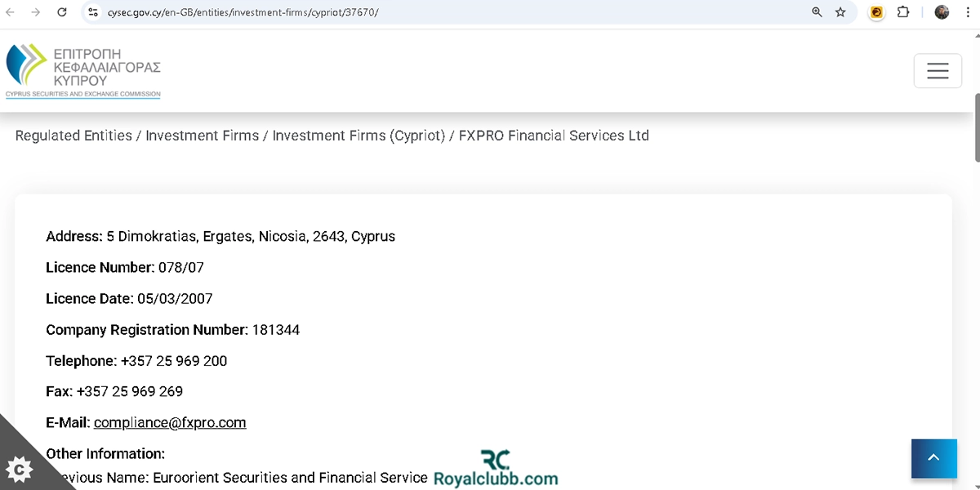The height and width of the screenshot is (490, 980).
Task: Click the Chrome profile avatar
Action: 942,12
